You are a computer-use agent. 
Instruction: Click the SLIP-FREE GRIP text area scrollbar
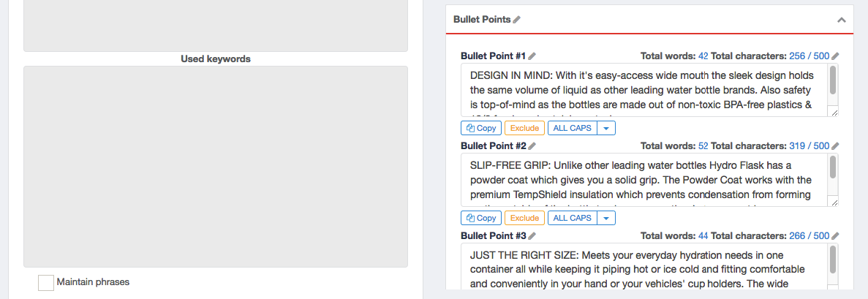tap(832, 170)
